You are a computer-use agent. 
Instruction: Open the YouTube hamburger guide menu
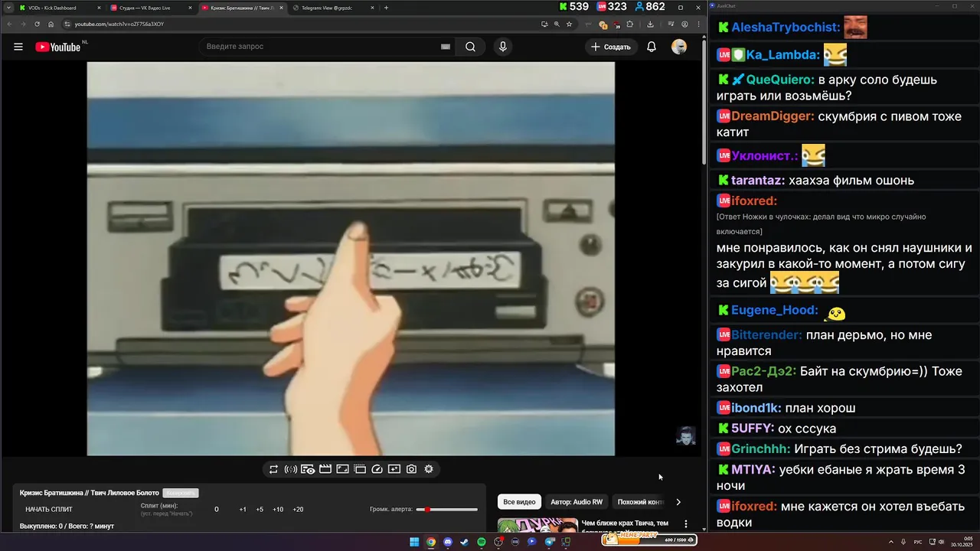point(18,47)
